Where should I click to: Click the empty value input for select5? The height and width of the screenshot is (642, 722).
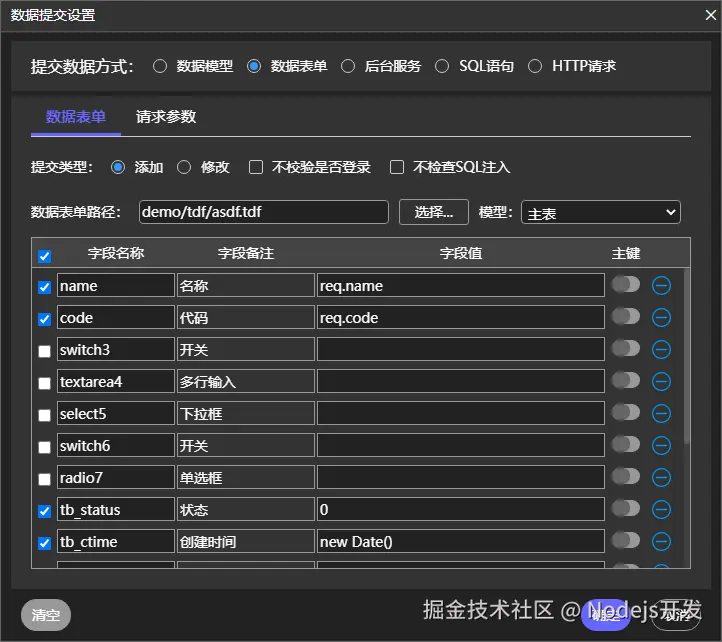tap(461, 414)
